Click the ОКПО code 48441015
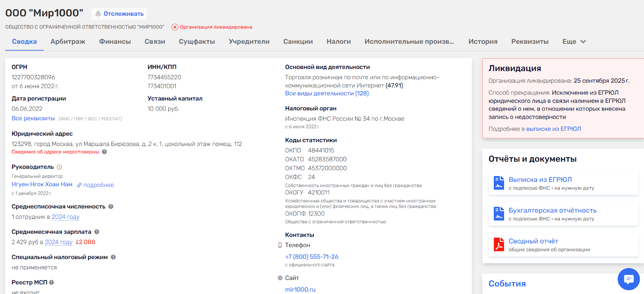Viewport: 644px width, 294px height. click(321, 150)
